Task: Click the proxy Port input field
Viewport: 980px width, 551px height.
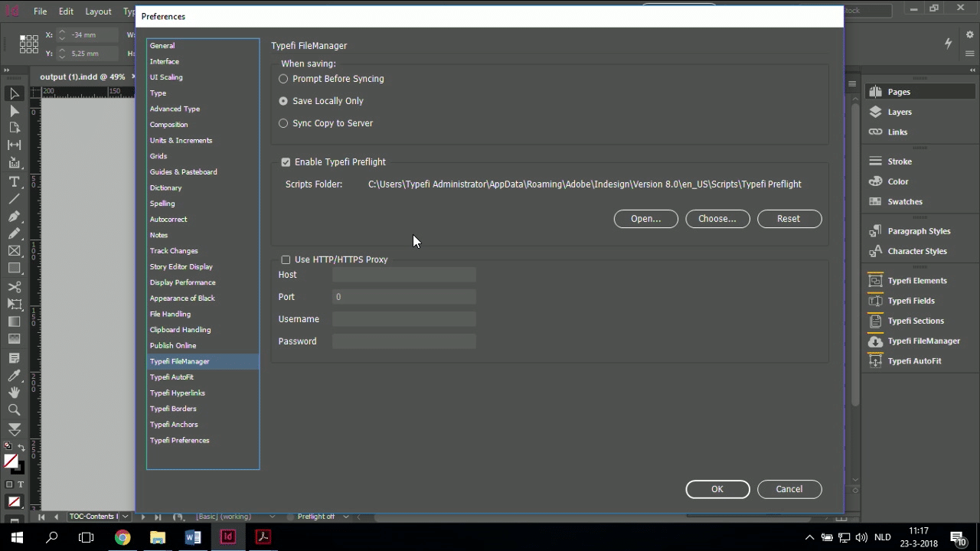Action: 404,297
